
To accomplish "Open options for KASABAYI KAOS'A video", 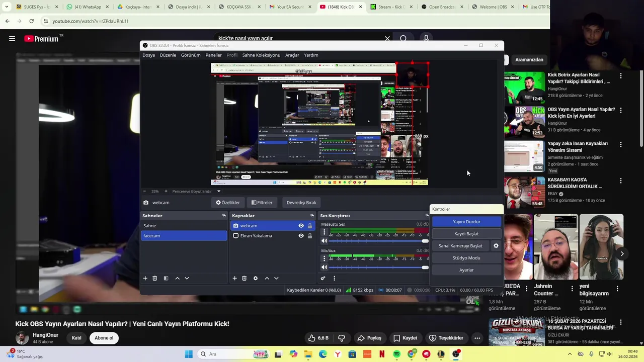I will tap(620, 180).
